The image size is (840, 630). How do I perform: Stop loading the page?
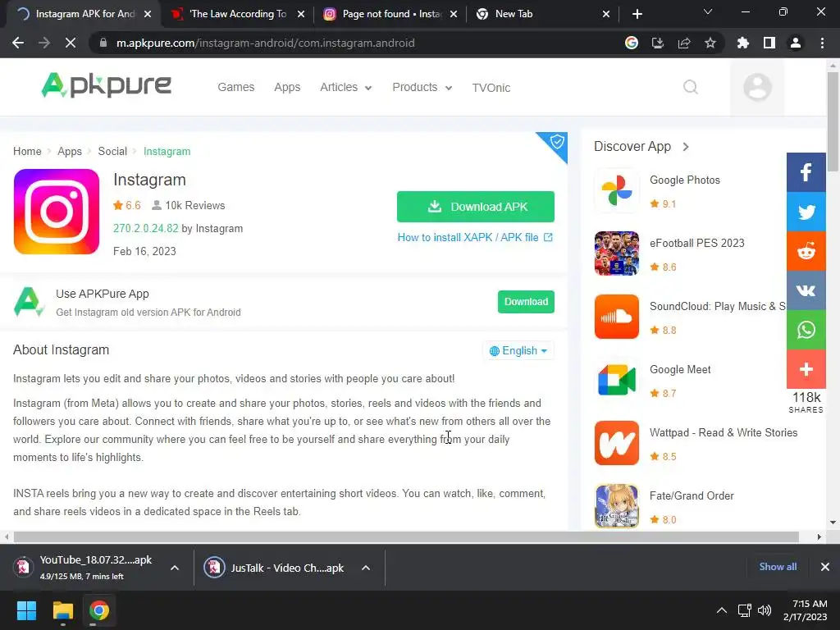pyautogui.click(x=71, y=43)
